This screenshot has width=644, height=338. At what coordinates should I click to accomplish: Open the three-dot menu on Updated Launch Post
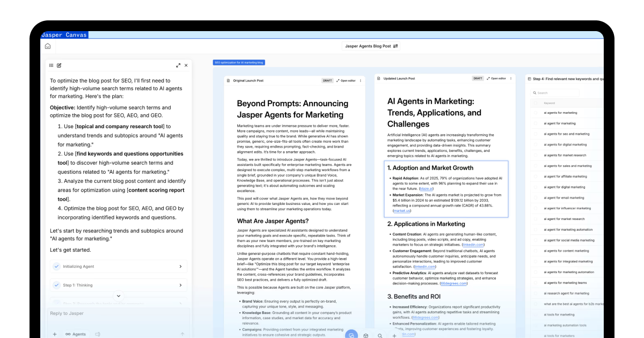click(511, 79)
